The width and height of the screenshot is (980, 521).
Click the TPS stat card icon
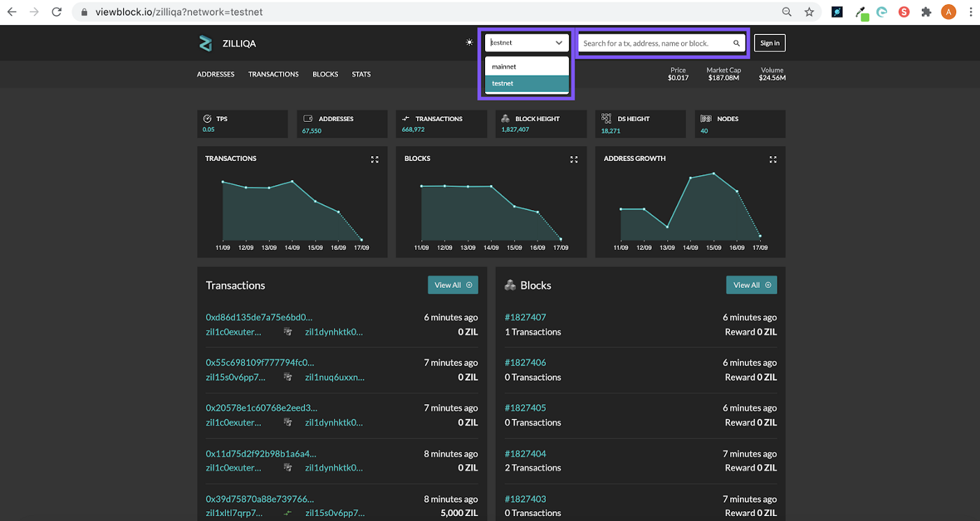(207, 119)
